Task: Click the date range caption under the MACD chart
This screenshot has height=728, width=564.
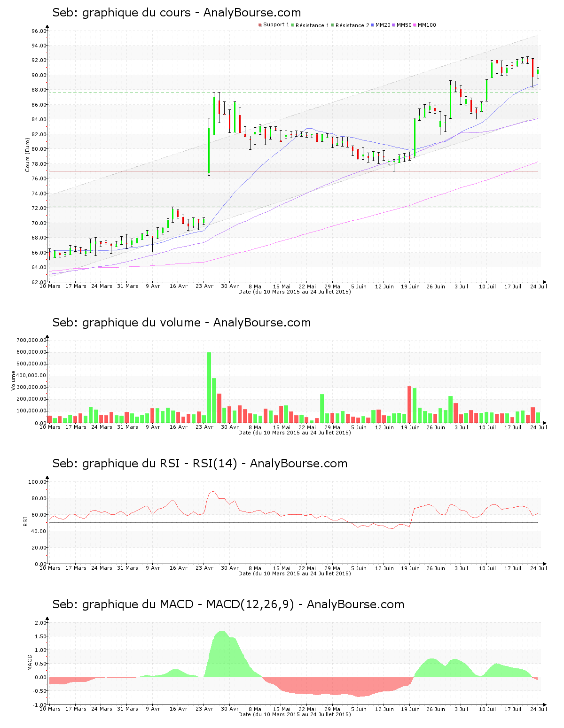Action: click(295, 714)
